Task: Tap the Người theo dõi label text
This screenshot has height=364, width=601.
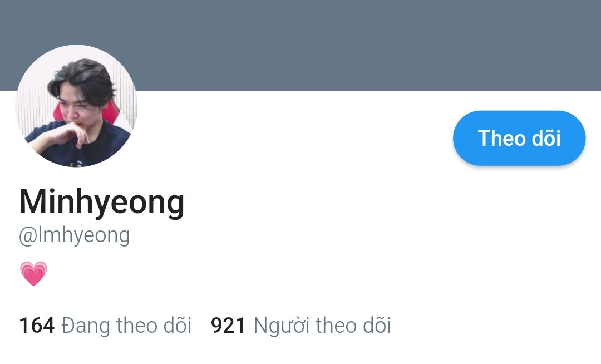Action: click(x=322, y=326)
